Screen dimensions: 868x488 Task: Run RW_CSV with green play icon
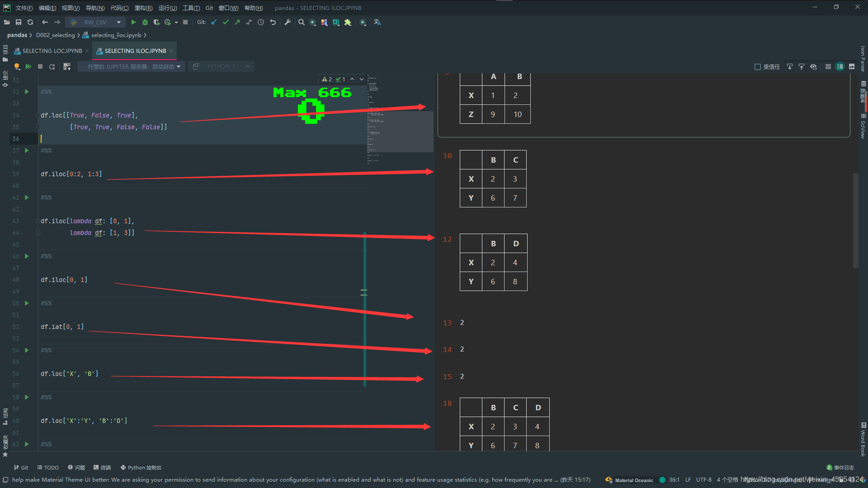[x=133, y=22]
